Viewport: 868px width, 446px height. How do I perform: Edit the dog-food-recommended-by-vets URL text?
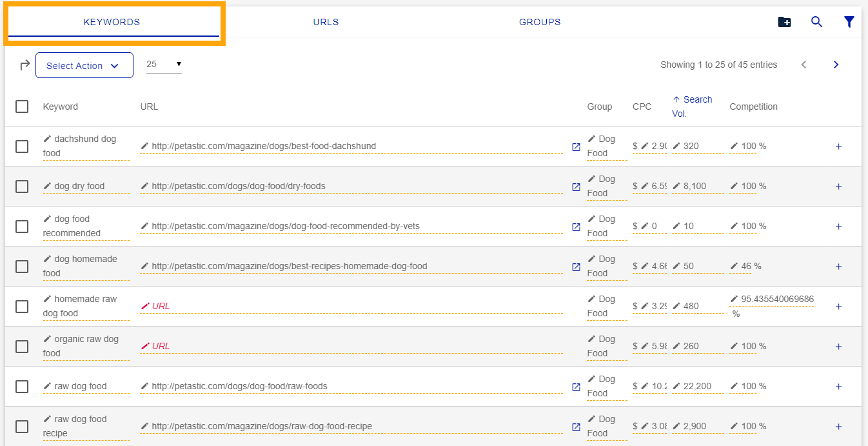286,226
